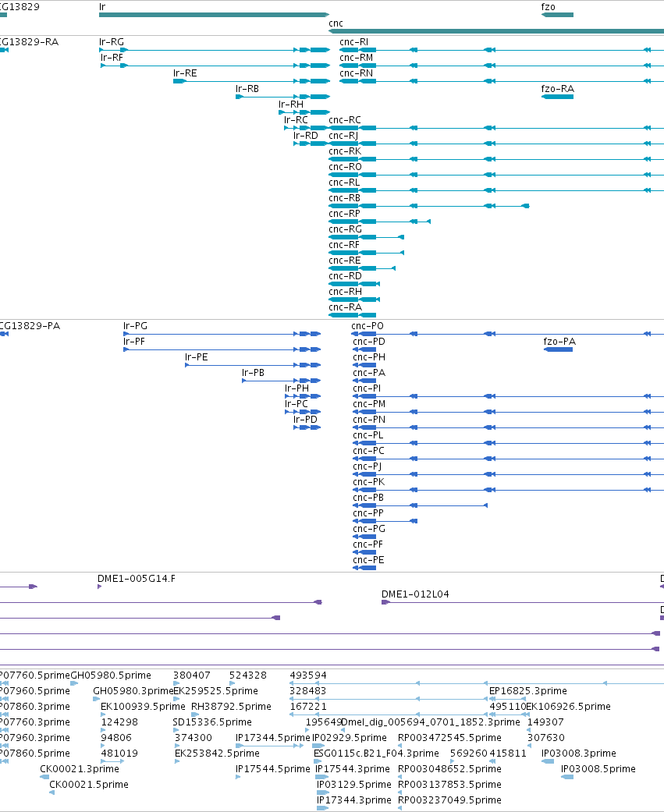Image resolution: width=664 pixels, height=812 pixels.
Task: Select EST EK253842.5prime
Action: tap(177, 761)
